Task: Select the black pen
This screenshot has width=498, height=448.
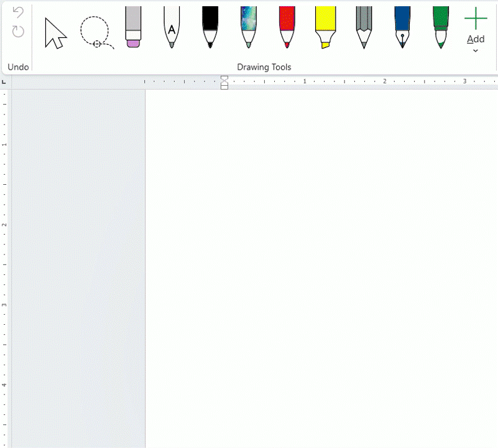Action: click(210, 27)
